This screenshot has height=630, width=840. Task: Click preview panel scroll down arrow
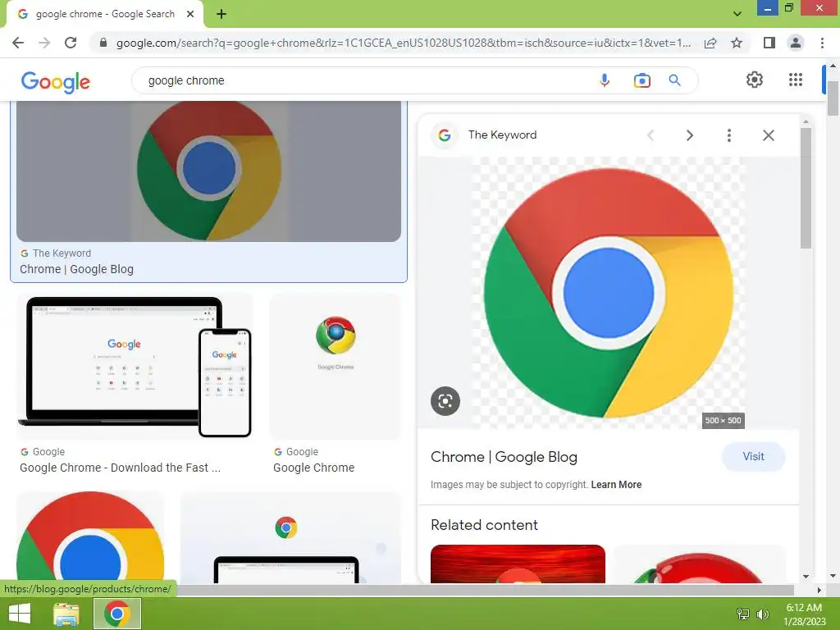pyautogui.click(x=806, y=577)
